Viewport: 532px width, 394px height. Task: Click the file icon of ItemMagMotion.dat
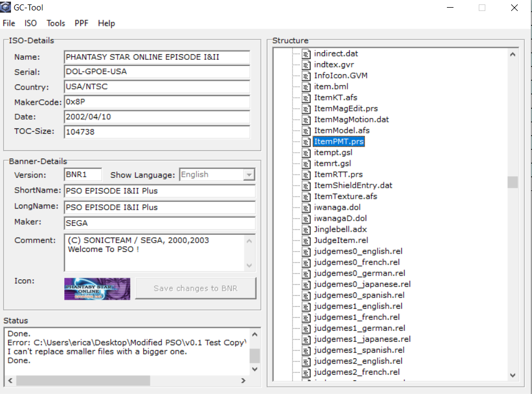coord(306,120)
